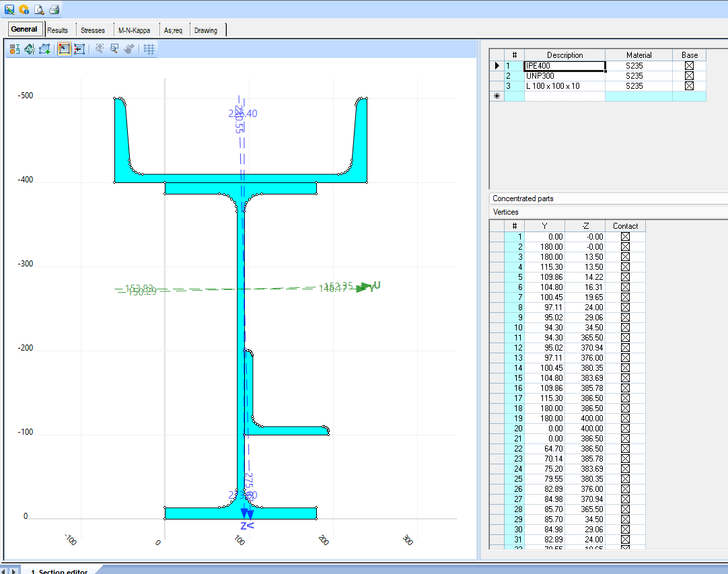Toggle Contact checkbox for vertex 1

[625, 237]
